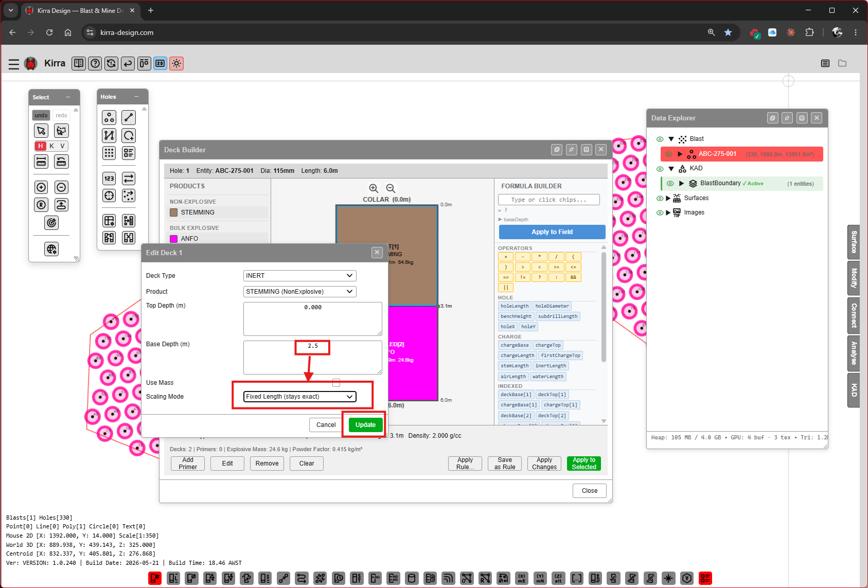Viewport: 868px width, 588px height.
Task: Click the circled R reset tool
Action: click(x=41, y=205)
